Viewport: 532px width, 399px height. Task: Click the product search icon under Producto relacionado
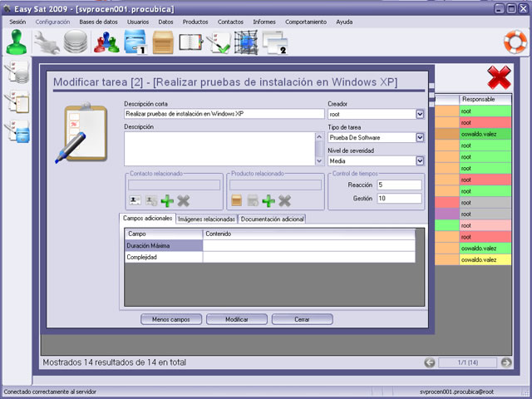253,201
